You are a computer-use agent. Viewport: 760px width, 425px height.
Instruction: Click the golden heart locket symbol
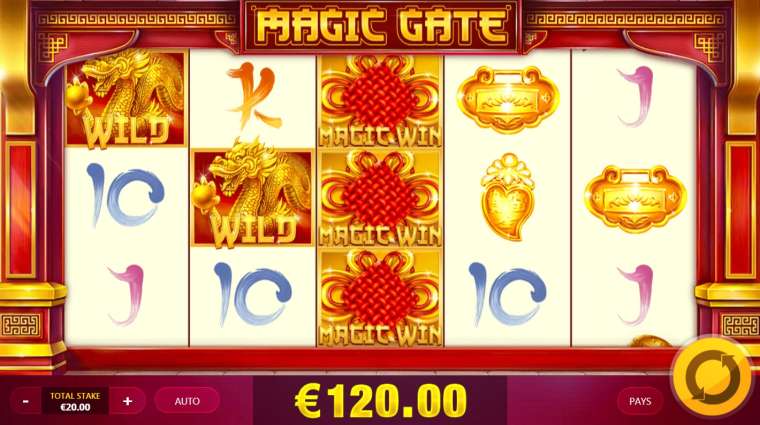(x=507, y=197)
